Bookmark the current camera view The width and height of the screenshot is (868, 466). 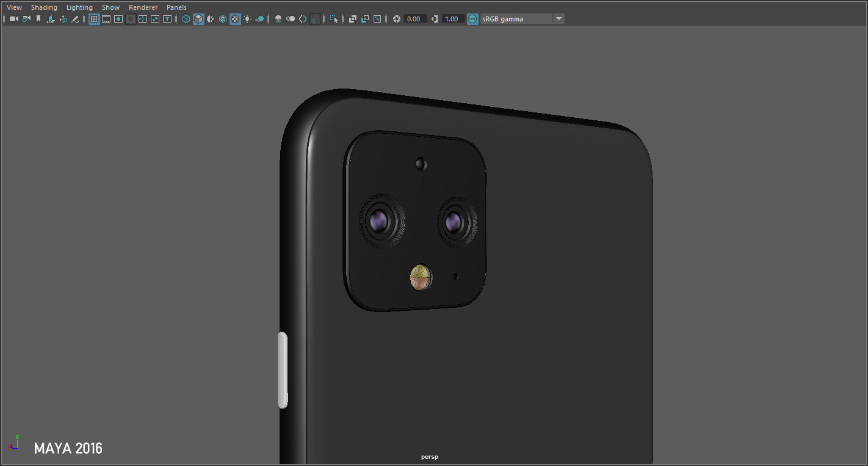pyautogui.click(x=38, y=18)
